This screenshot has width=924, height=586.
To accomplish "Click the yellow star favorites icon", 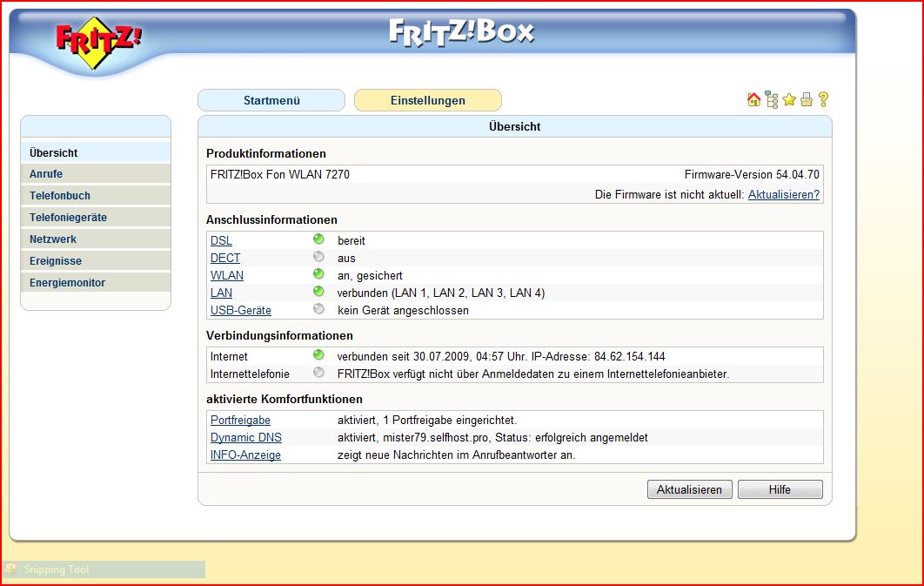I will pos(789,99).
